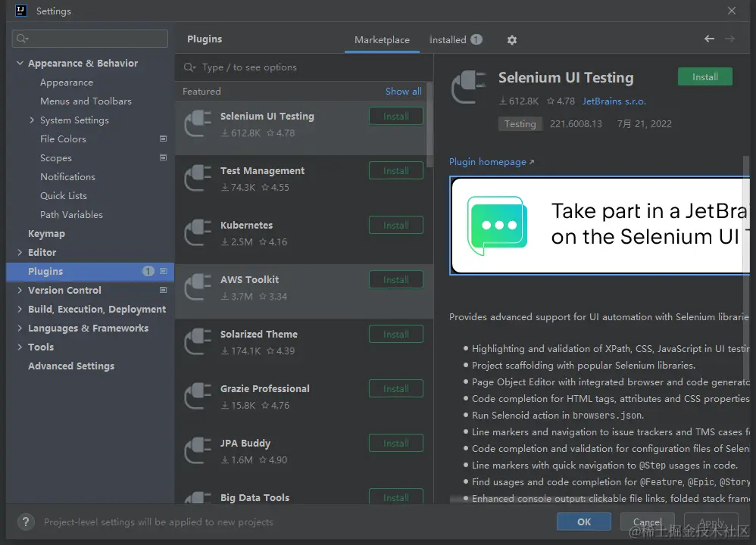756x545 pixels.
Task: Click the OK button
Action: pyautogui.click(x=584, y=522)
